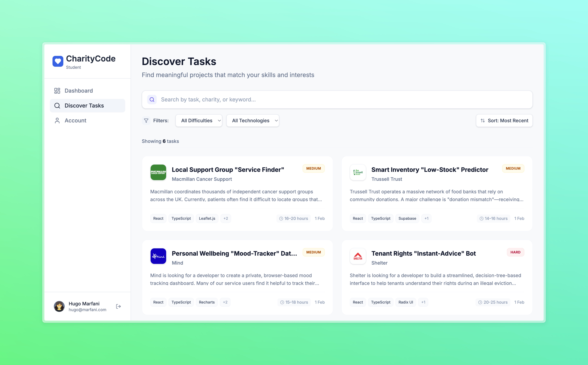
Task: Select Discover Tasks in the sidebar
Action: (x=84, y=106)
